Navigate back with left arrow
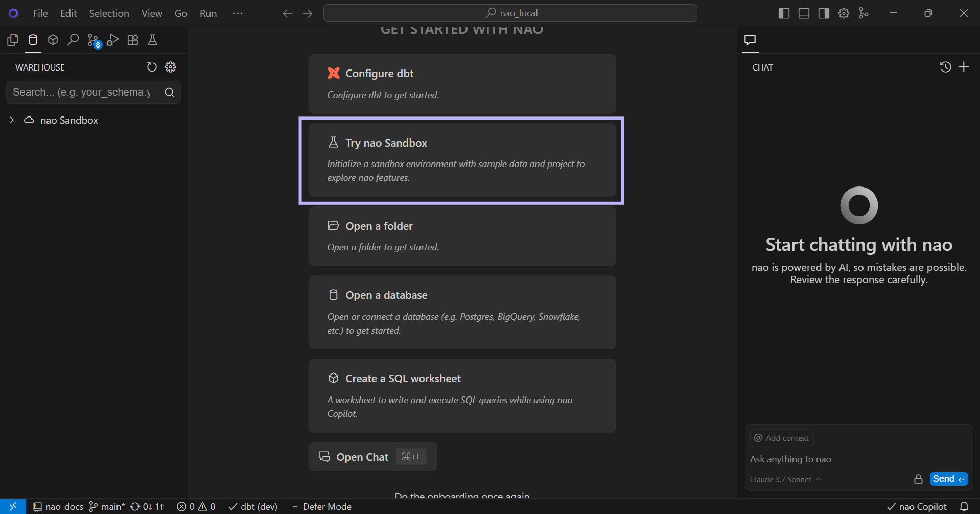The width and height of the screenshot is (980, 514). pos(288,13)
